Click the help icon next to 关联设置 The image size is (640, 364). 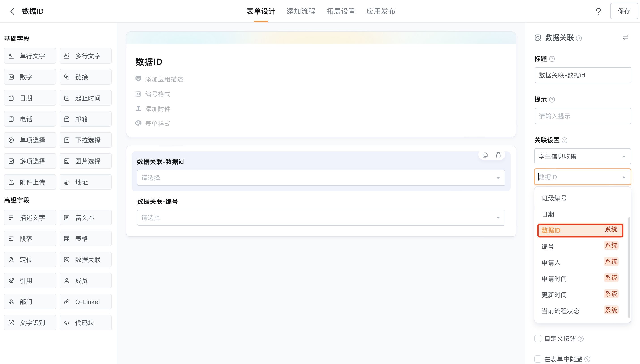tap(565, 140)
